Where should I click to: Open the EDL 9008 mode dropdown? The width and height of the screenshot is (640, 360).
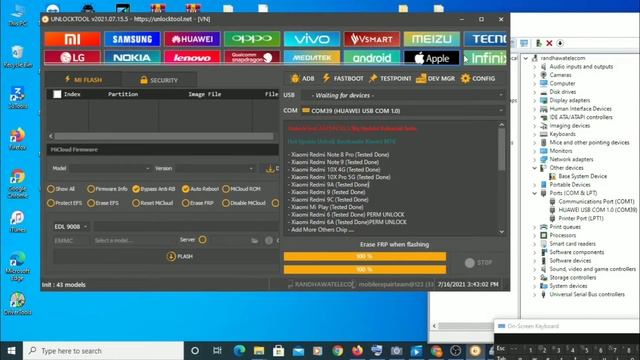click(x=71, y=226)
